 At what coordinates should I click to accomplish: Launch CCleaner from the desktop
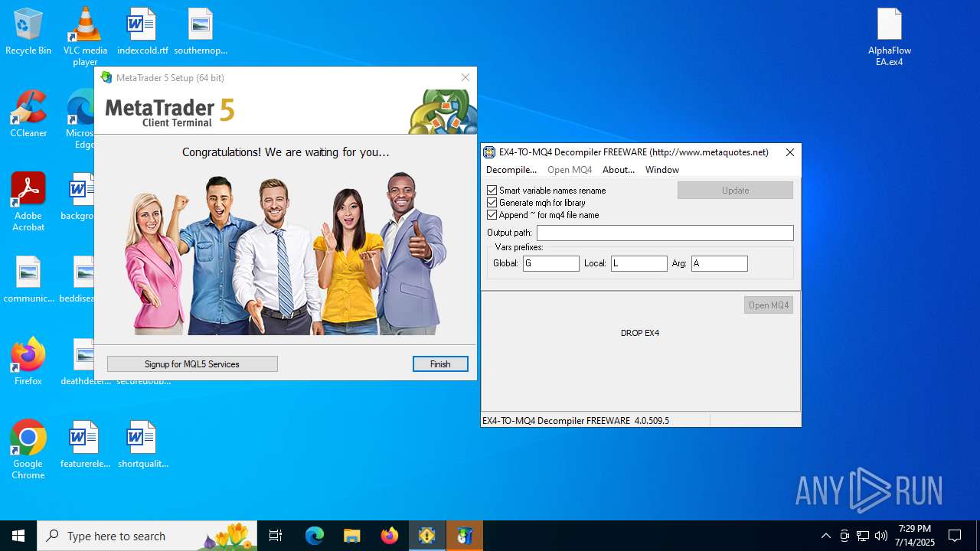28,114
